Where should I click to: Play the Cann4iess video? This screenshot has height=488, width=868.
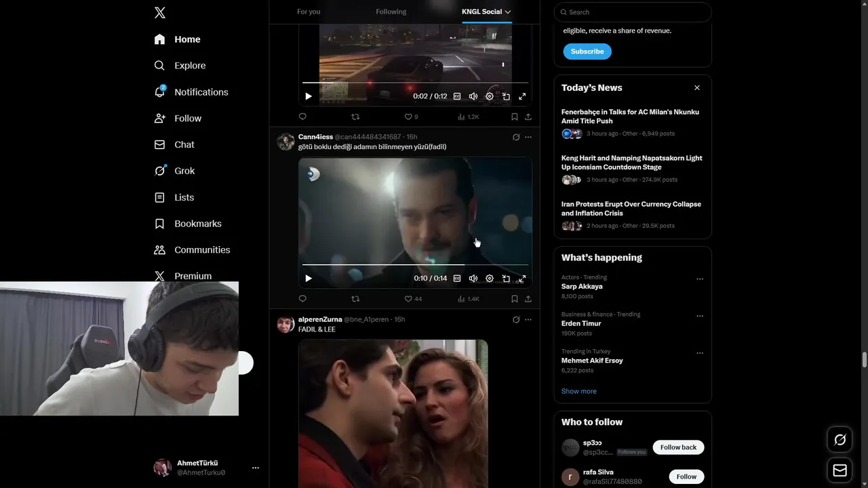pos(309,279)
